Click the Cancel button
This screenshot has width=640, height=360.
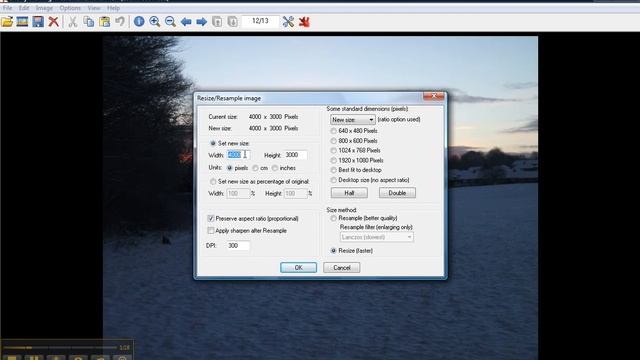342,268
